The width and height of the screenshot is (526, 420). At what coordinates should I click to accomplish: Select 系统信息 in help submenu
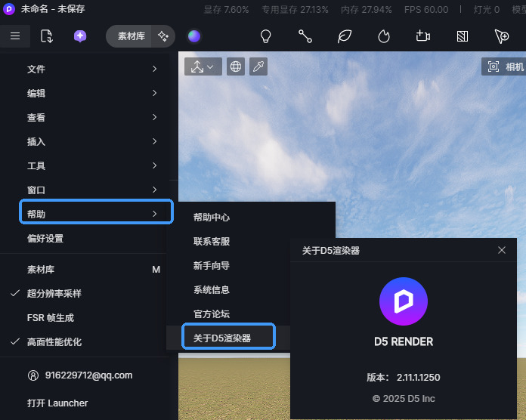[212, 289]
